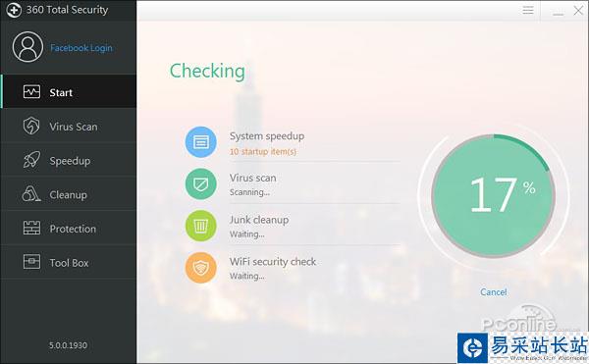The width and height of the screenshot is (589, 364).
Task: Open the Tool Box section label
Action: coord(69,263)
